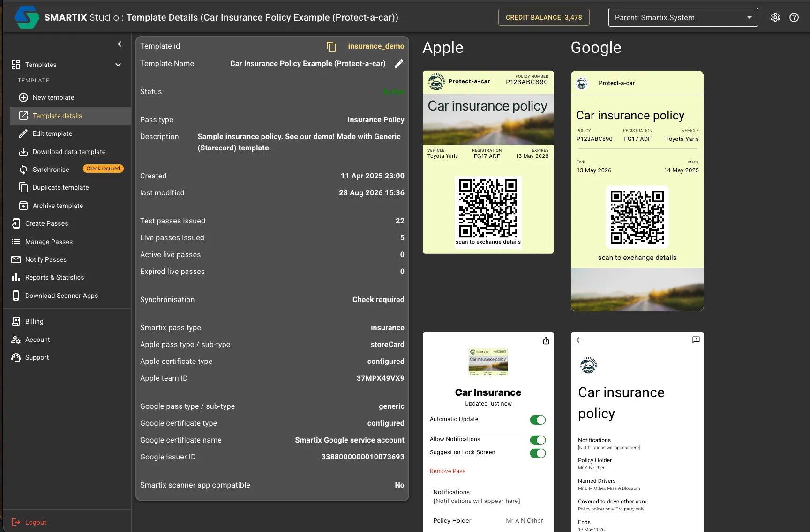Click the Apple team ID value 37MPX49VX9

[x=380, y=378]
